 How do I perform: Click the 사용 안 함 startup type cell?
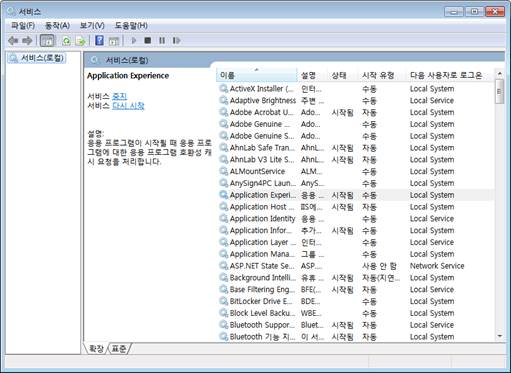pos(379,266)
